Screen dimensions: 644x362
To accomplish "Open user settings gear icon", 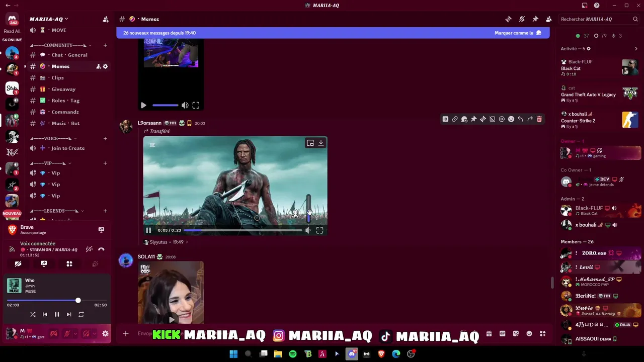I will point(105,333).
